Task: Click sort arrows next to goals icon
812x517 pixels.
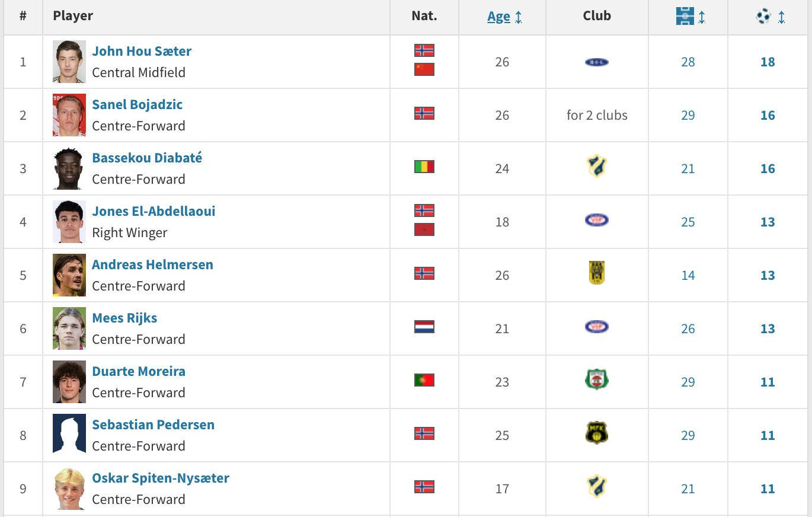Action: pos(781,17)
